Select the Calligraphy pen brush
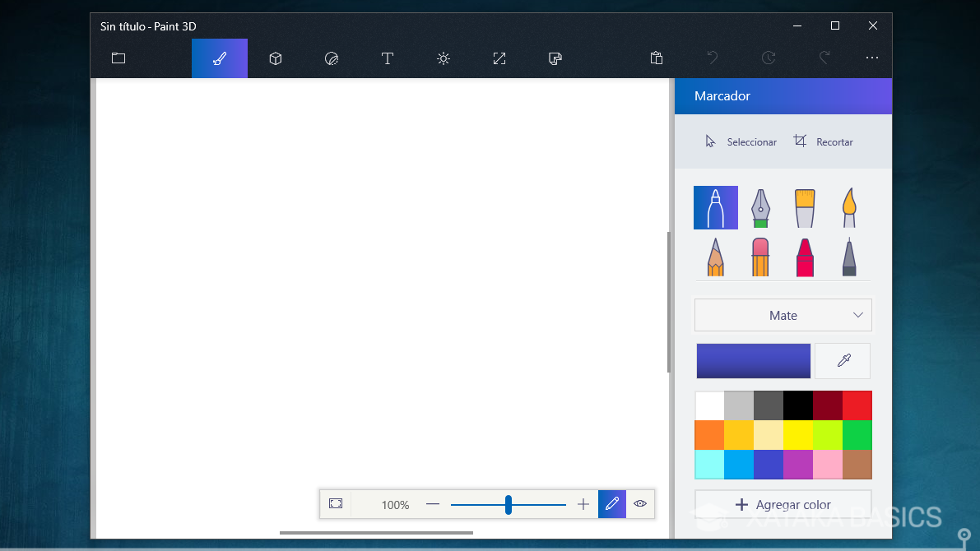Screen dimensions: 980x551 point(760,207)
